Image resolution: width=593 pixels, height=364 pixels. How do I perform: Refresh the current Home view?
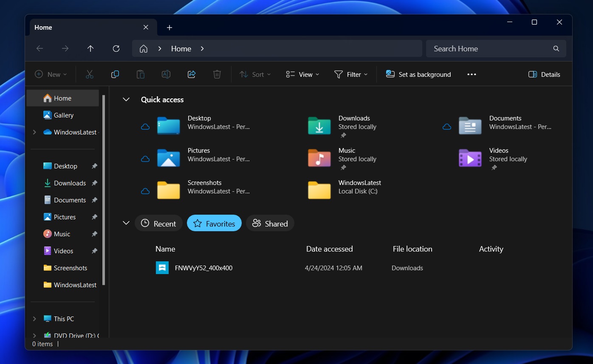coord(116,48)
